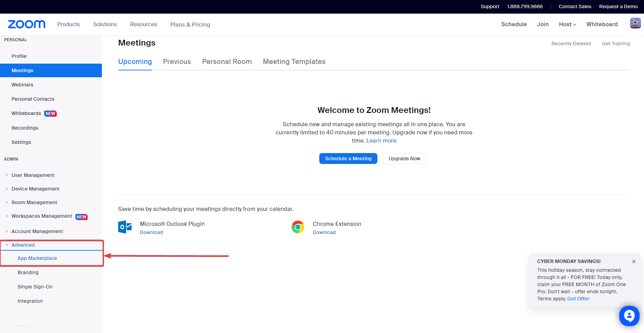
Task: Click Schedule in the top navigation
Action: [x=514, y=24]
